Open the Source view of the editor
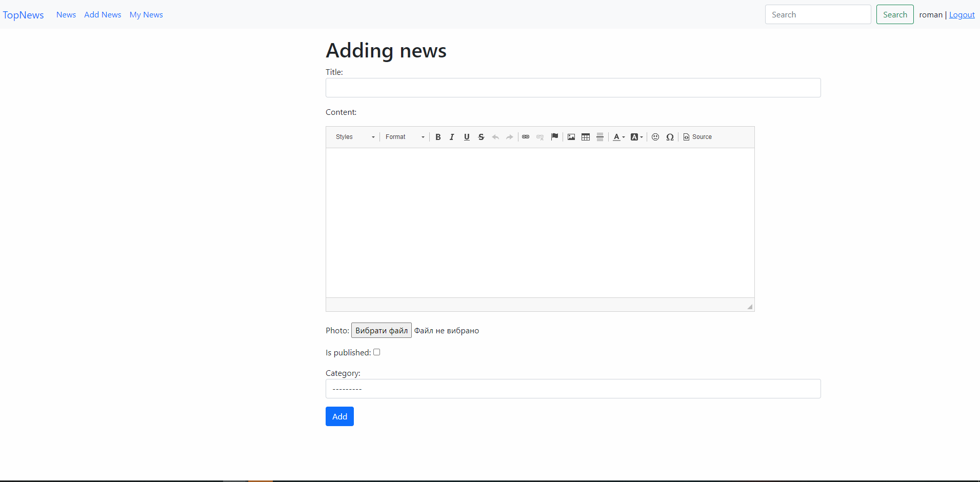The image size is (980, 482). tap(697, 137)
